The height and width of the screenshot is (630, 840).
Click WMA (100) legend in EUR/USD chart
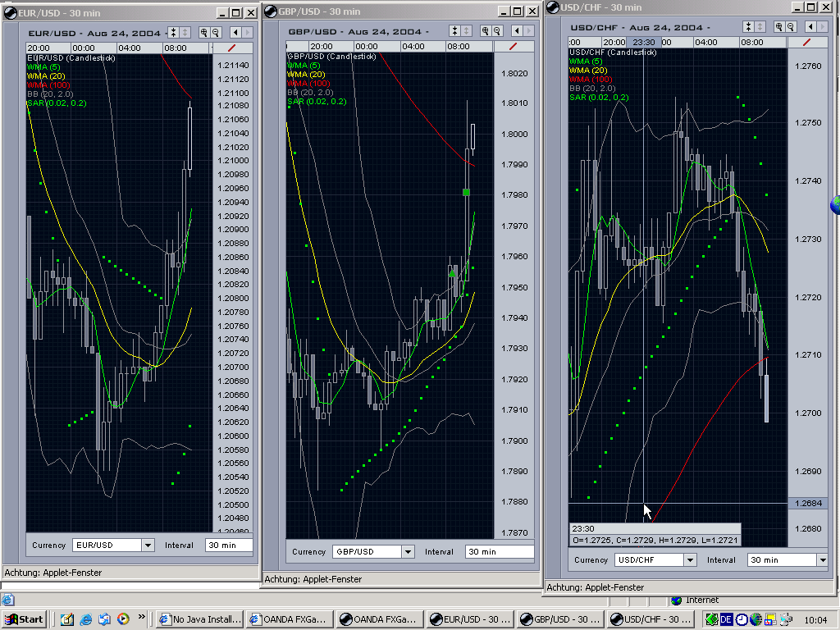tap(48, 85)
